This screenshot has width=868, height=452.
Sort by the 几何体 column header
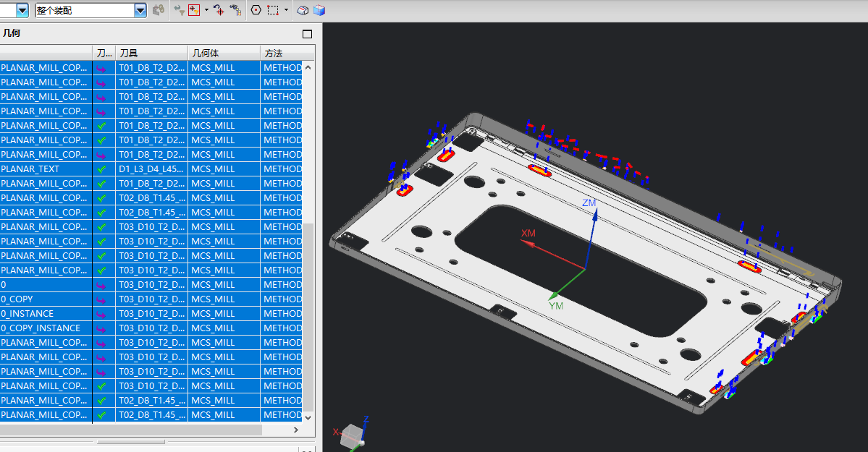224,53
